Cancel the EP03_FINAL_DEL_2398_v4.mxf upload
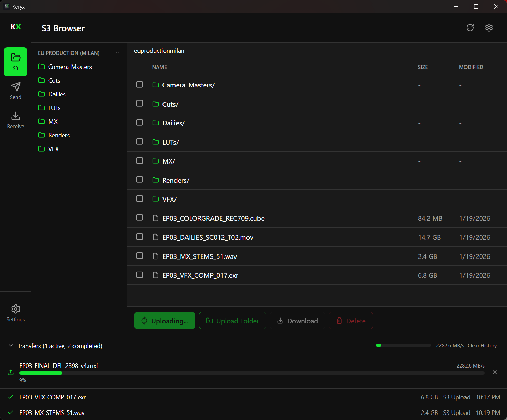Image resolution: width=507 pixels, height=420 pixels. tap(495, 372)
